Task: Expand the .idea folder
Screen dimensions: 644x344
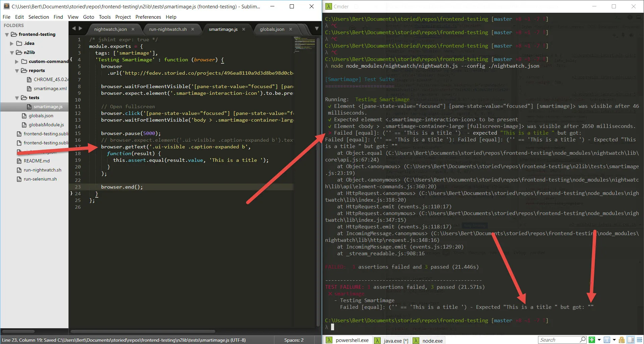Action: click(x=12, y=44)
